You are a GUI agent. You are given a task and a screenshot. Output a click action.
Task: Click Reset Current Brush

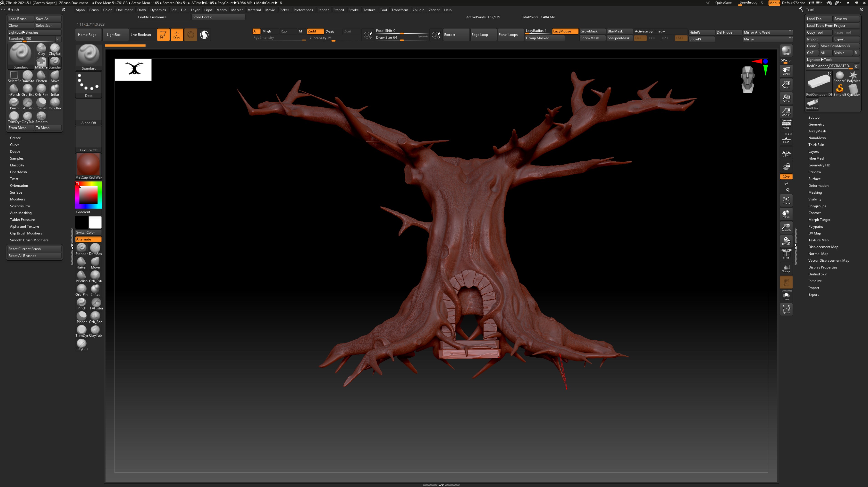(34, 249)
